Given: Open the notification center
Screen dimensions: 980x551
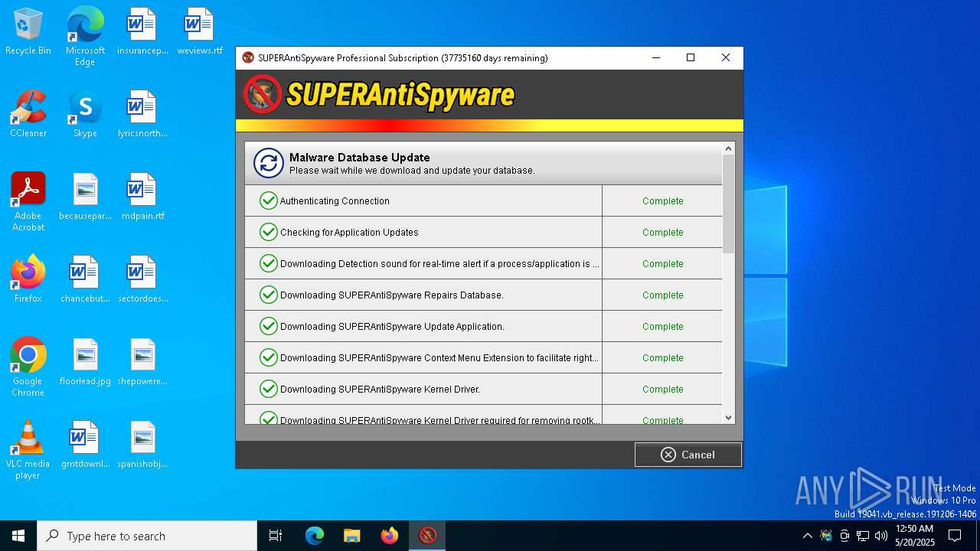Looking at the screenshot, I should (x=955, y=536).
